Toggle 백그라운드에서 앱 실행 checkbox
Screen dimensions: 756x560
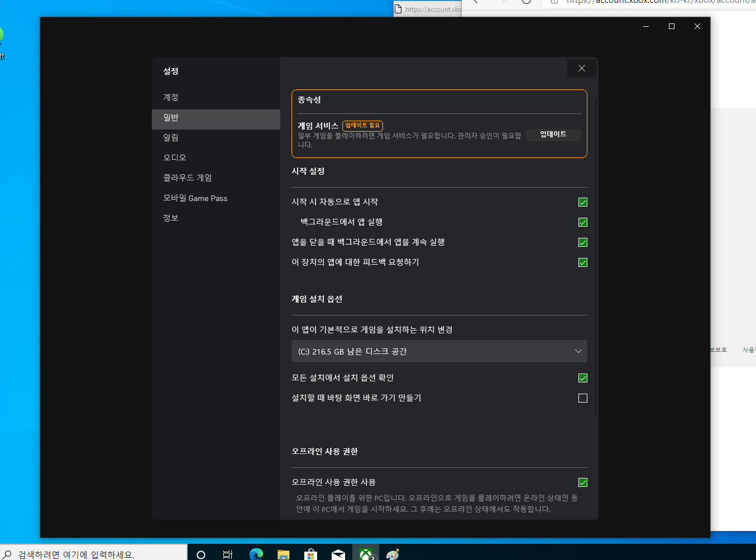point(583,222)
